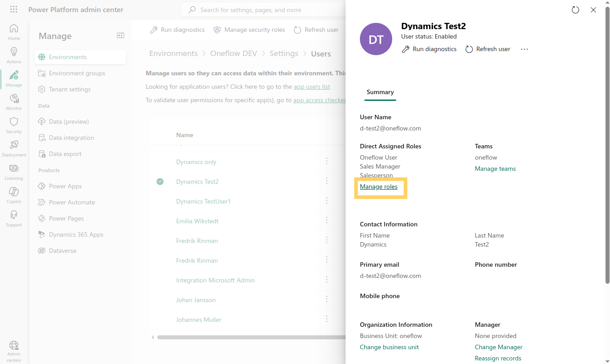Viewport: 610px width, 364px height.
Task: Refresh the user details panel
Action: (x=575, y=10)
